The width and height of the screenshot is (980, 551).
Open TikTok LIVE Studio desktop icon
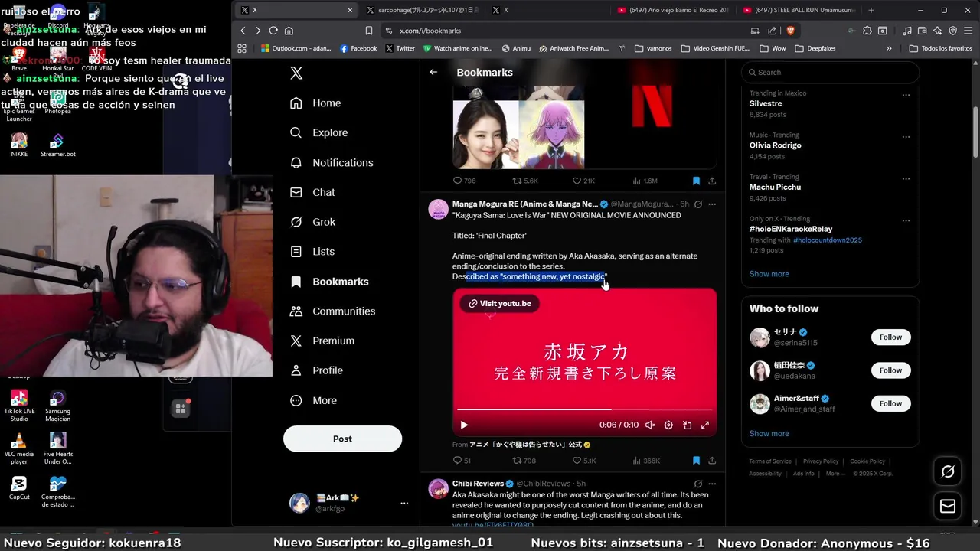[19, 406]
